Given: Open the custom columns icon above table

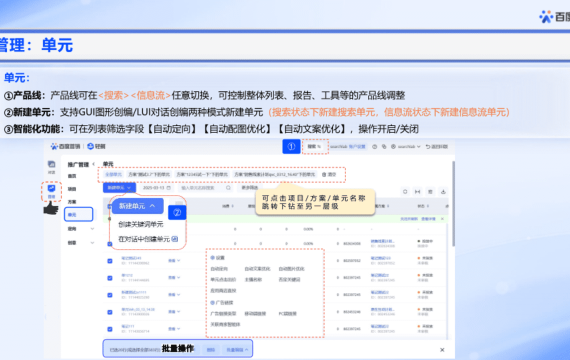Looking at the screenshot, I should pos(430,192).
